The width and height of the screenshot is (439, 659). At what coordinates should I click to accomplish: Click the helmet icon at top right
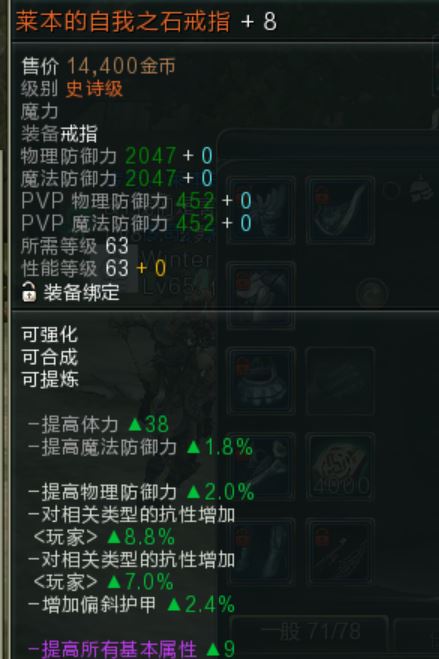click(x=422, y=190)
